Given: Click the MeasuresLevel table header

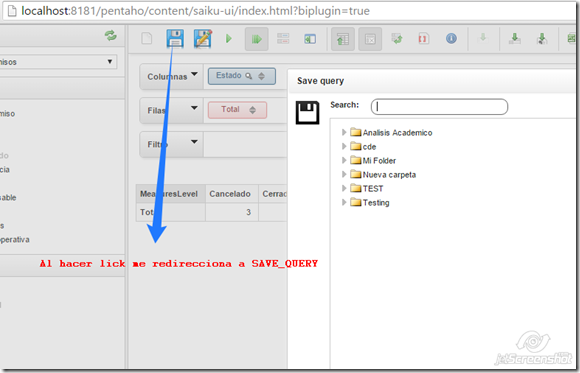Looking at the screenshot, I should 171,194.
